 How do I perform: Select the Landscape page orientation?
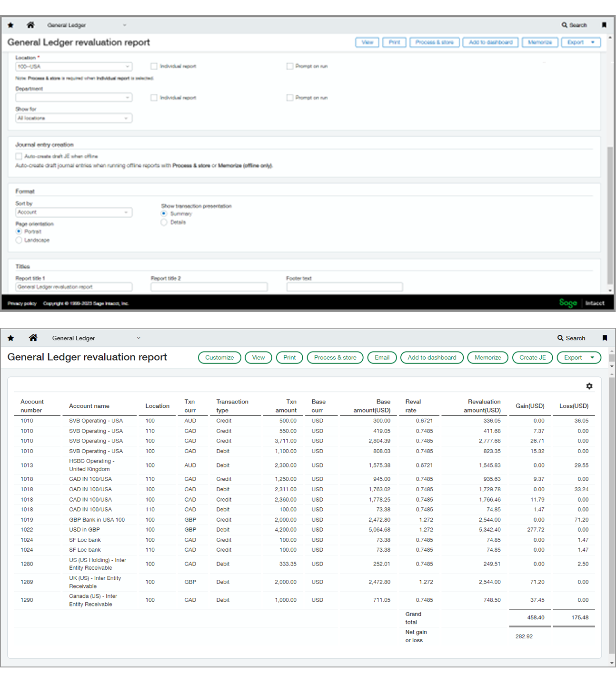point(19,240)
